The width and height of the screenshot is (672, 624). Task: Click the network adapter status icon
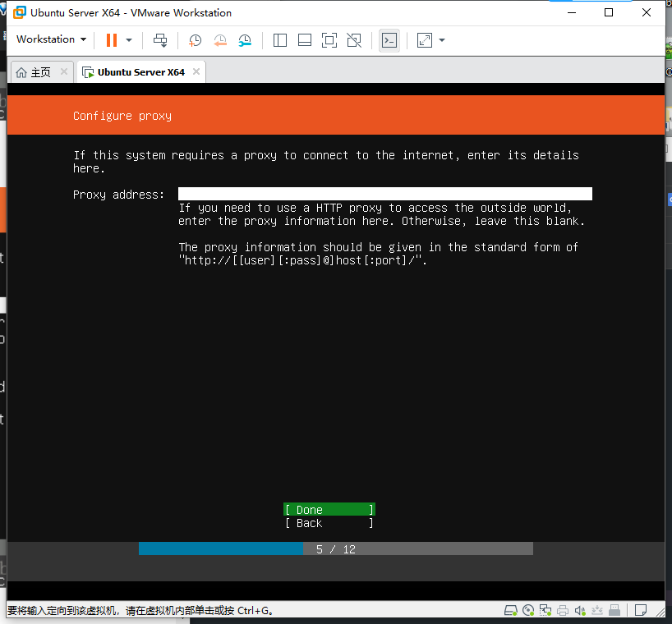(545, 610)
